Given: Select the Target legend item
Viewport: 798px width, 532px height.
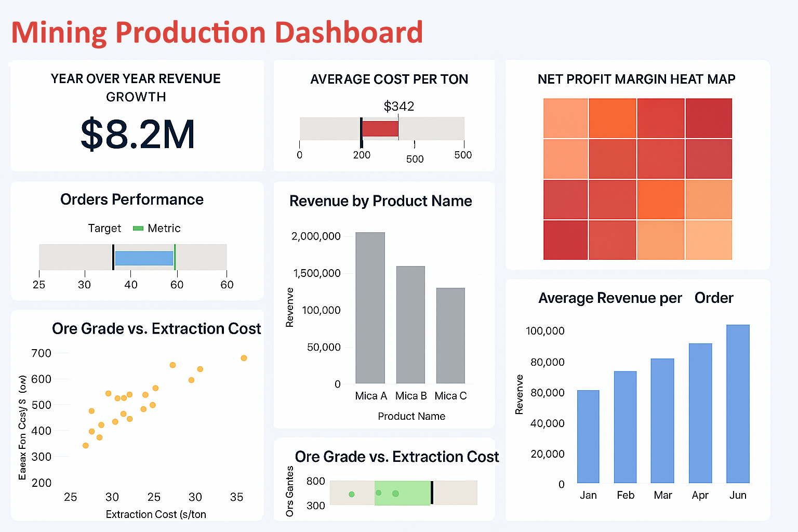Looking at the screenshot, I should point(104,228).
